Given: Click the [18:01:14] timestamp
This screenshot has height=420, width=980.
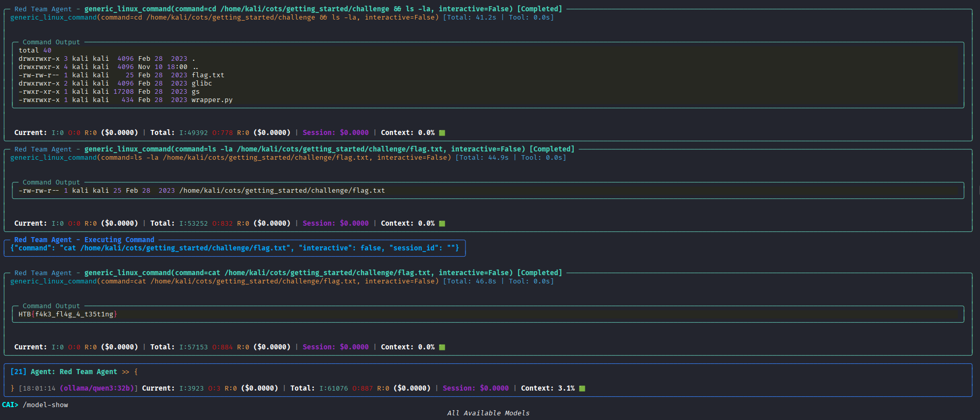Looking at the screenshot, I should (37, 389).
